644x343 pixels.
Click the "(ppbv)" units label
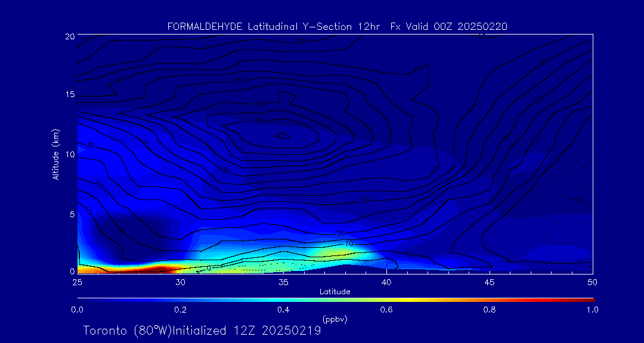335,319
